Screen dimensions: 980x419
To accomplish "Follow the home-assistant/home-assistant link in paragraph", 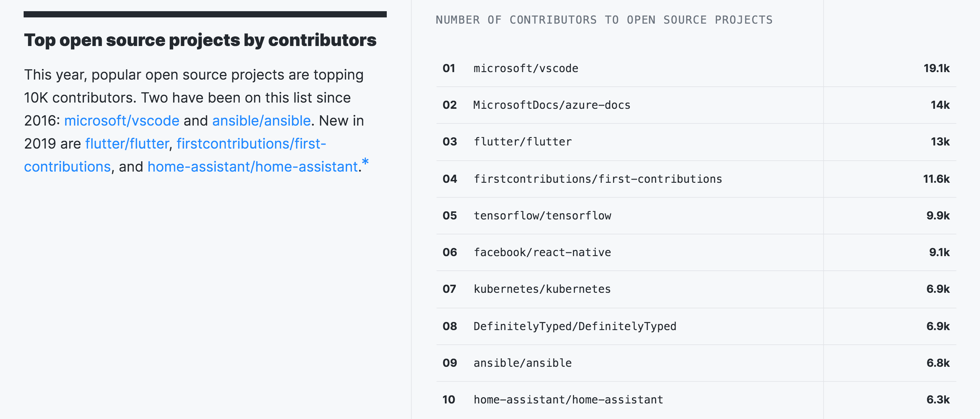I will coord(252,167).
